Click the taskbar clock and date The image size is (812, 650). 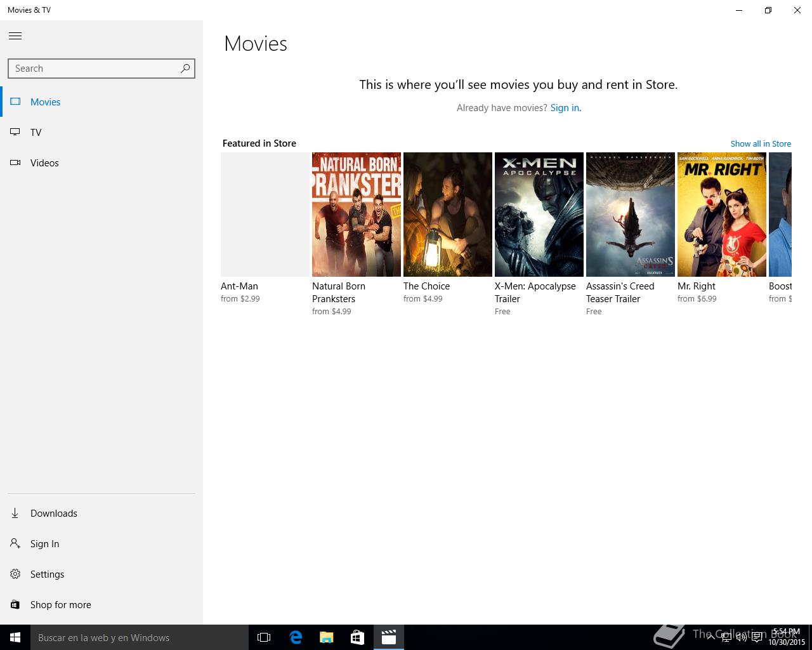pyautogui.click(x=787, y=637)
